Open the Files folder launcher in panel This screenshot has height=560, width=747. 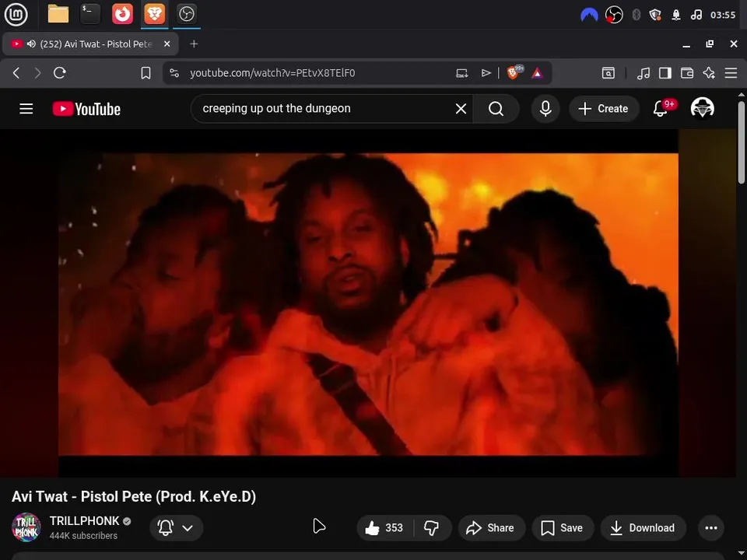58,14
